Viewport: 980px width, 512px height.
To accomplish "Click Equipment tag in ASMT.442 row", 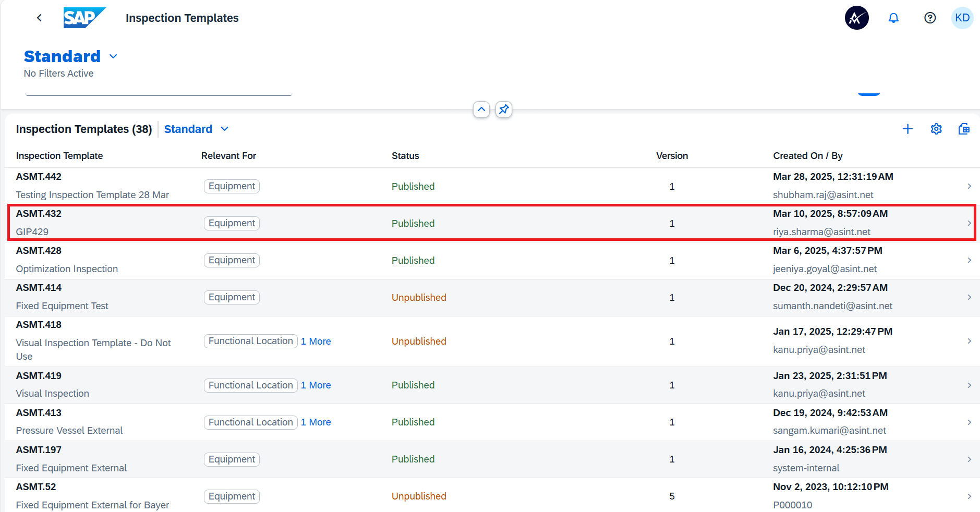I will click(232, 186).
